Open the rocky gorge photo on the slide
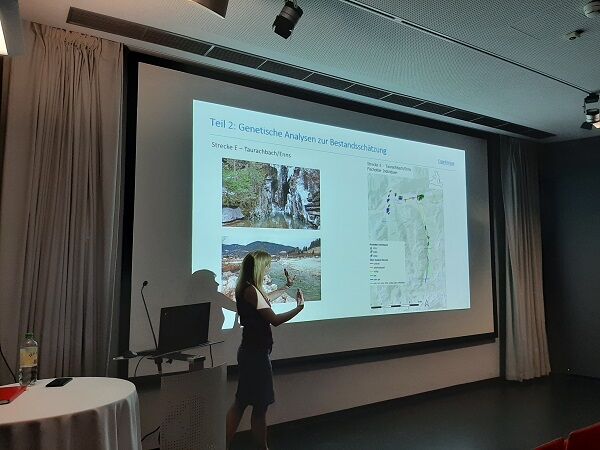The height and width of the screenshot is (450, 600). (x=271, y=194)
